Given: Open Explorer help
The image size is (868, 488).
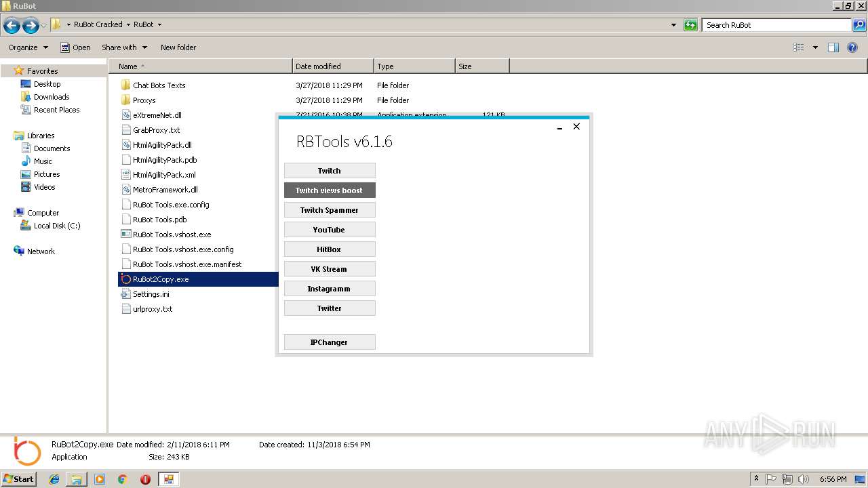Looking at the screenshot, I should (853, 47).
